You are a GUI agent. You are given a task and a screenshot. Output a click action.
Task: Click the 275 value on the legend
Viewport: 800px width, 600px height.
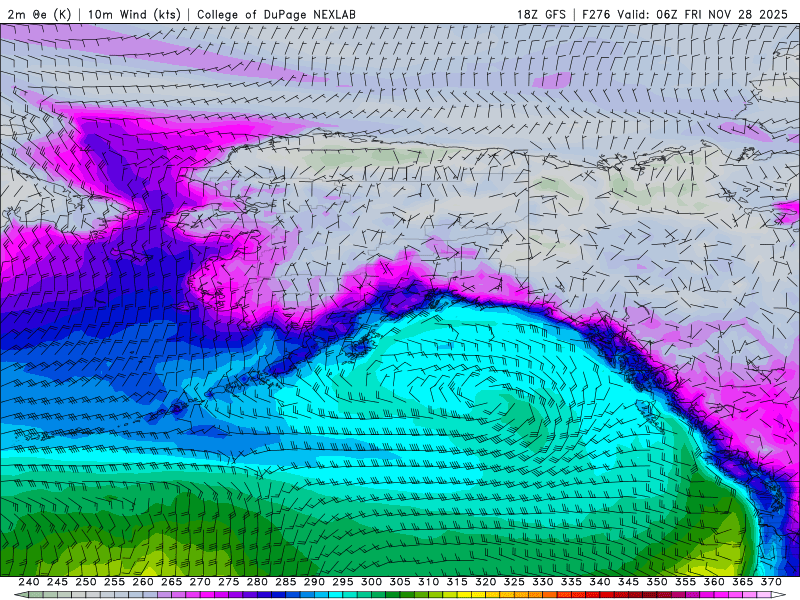pos(229,582)
